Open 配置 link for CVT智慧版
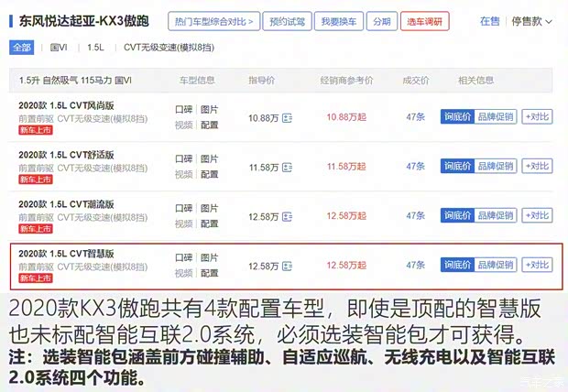This screenshot has height=392, width=568. click(x=210, y=273)
